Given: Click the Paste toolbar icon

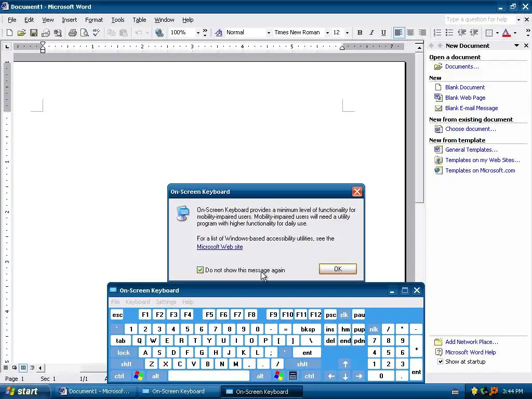Looking at the screenshot, I should (124, 33).
